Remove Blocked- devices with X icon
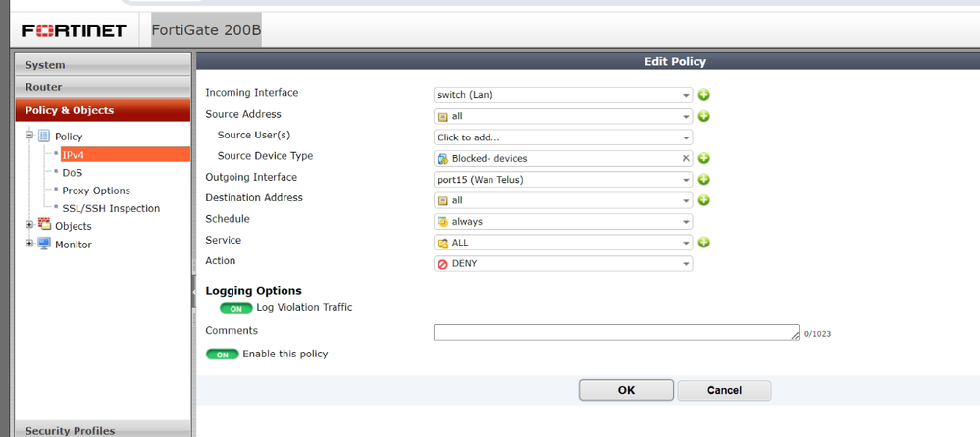This screenshot has width=980, height=437. 686,158
